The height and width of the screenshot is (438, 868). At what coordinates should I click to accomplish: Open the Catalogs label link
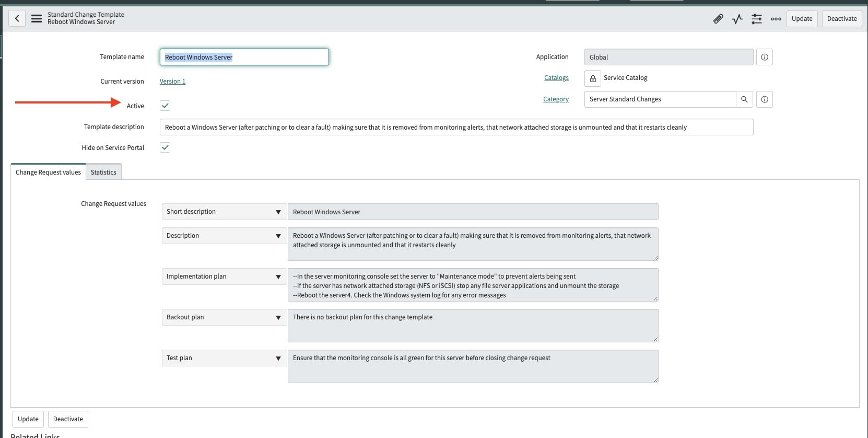click(x=556, y=78)
